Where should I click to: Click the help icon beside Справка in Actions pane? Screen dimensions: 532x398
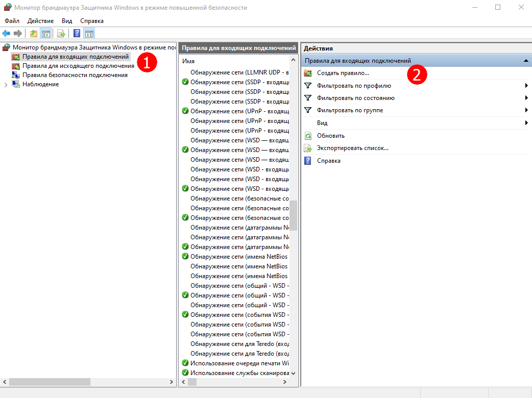[x=308, y=161]
